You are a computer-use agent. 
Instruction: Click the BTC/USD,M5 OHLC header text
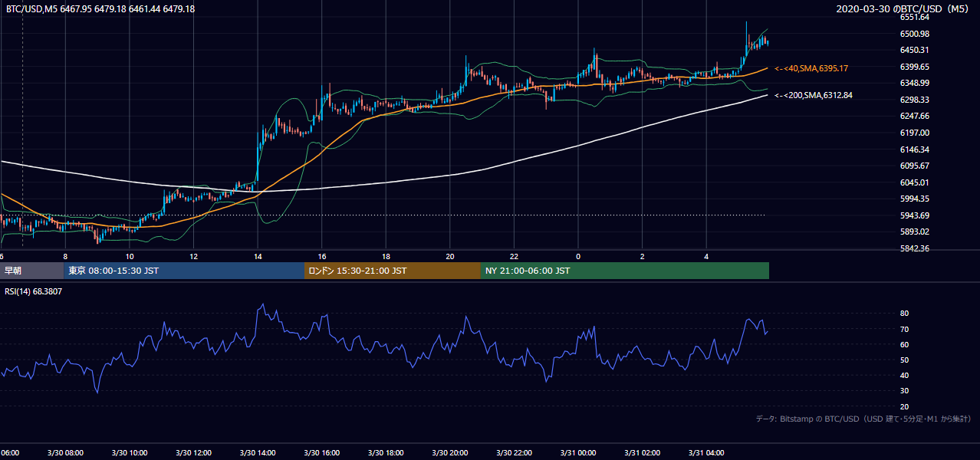[100, 9]
